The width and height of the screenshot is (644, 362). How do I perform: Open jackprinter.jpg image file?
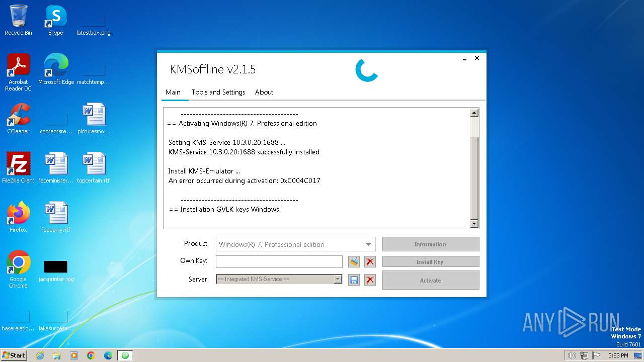[x=56, y=270]
